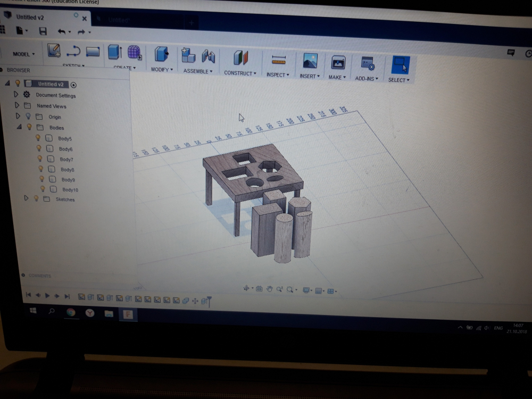The height and width of the screenshot is (399, 532).
Task: Select the Line sketch tool
Action: (73, 52)
